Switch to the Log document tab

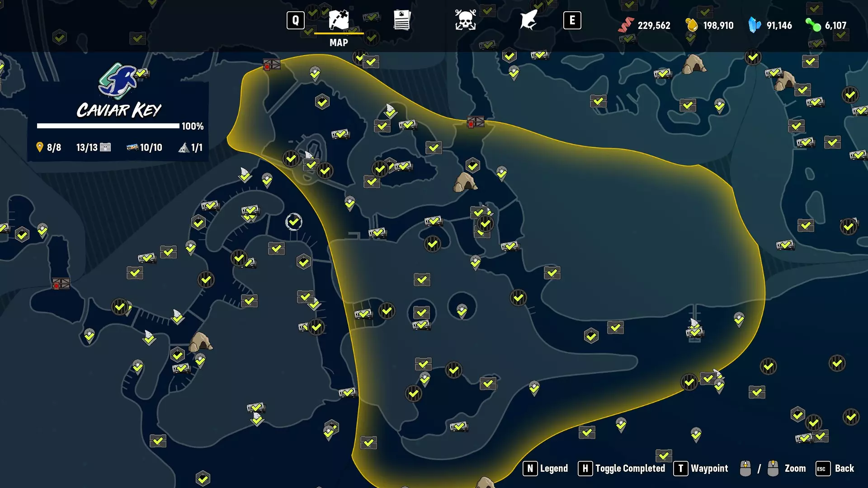401,20
